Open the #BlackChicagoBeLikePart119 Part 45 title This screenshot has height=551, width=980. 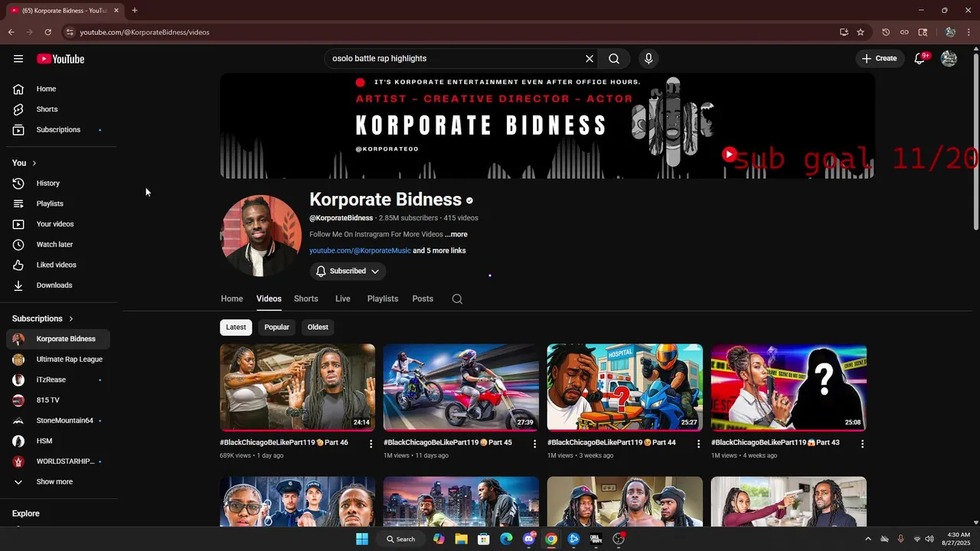448,443
